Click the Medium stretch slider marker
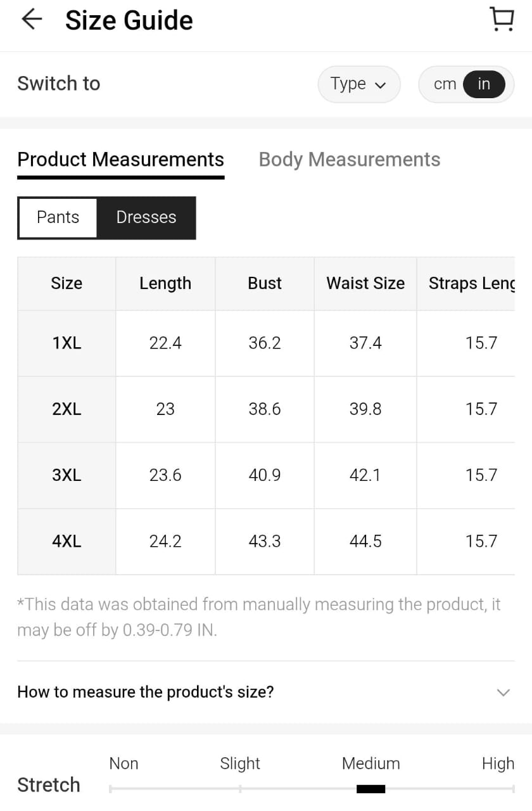The height and width of the screenshot is (811, 532). [x=370, y=789]
